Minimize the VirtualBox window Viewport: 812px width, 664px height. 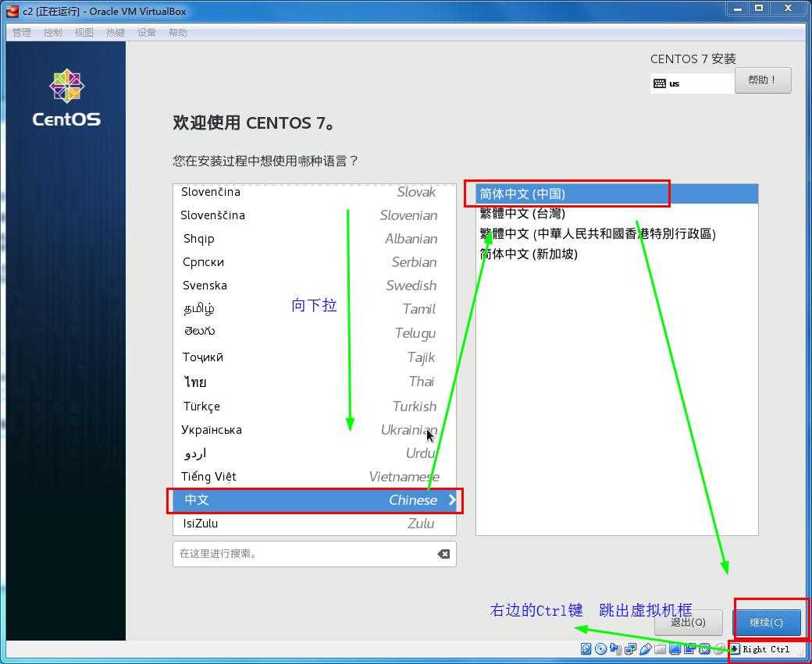coord(737,9)
